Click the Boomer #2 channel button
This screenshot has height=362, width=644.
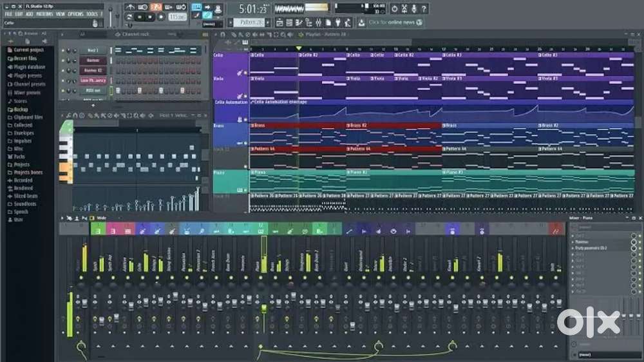coord(93,70)
